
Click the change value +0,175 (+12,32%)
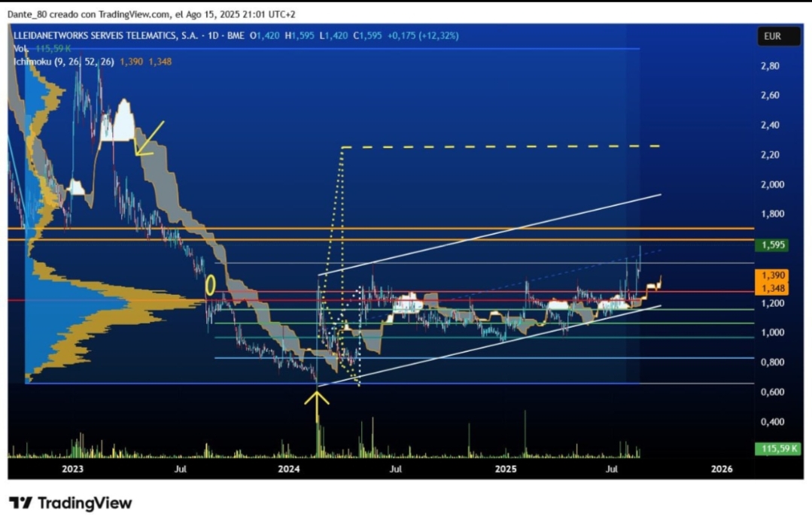423,35
